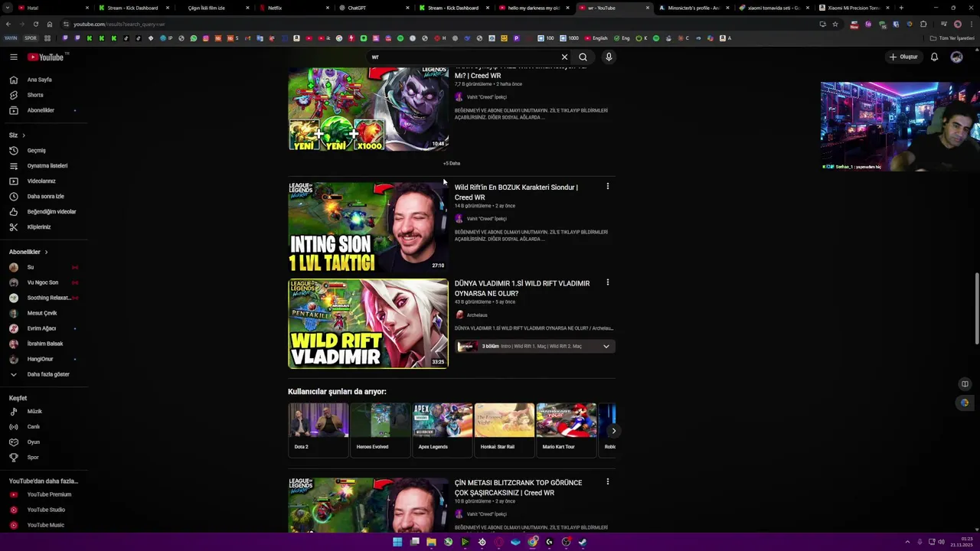Open the notifications bell
The height and width of the screenshot is (551, 980).
click(934, 57)
